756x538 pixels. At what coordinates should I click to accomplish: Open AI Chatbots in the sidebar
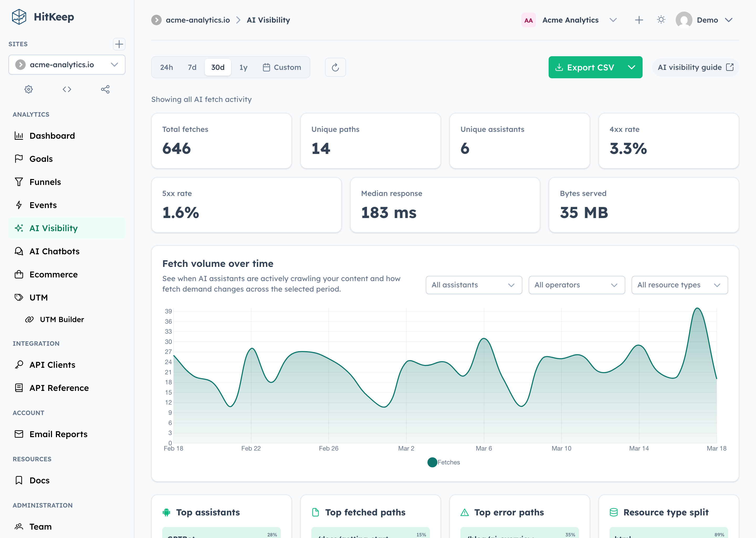coord(54,251)
